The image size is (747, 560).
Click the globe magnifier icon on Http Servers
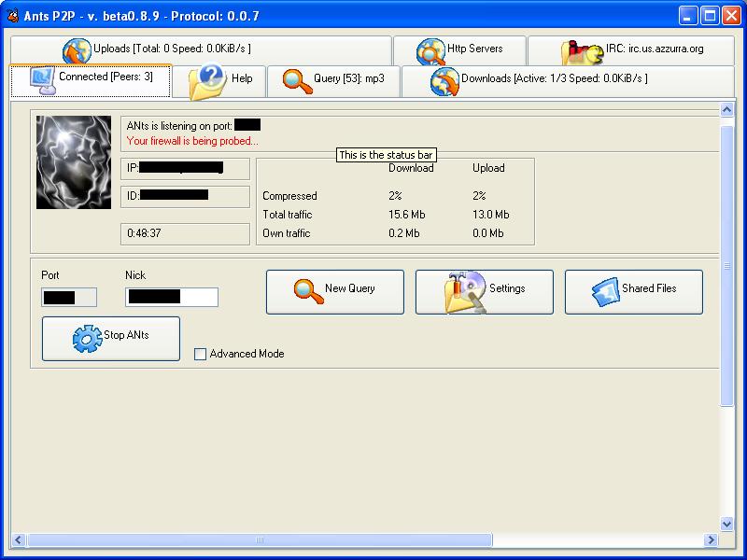point(430,51)
